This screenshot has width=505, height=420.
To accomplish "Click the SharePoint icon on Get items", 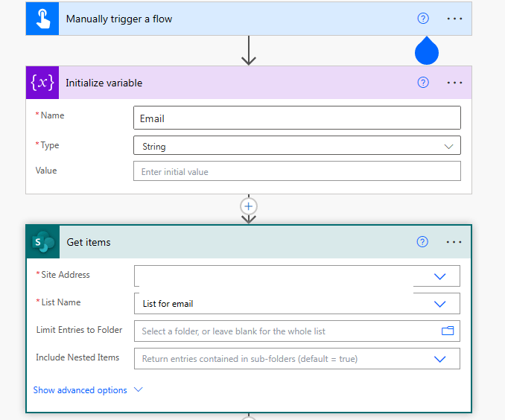I will coord(43,242).
